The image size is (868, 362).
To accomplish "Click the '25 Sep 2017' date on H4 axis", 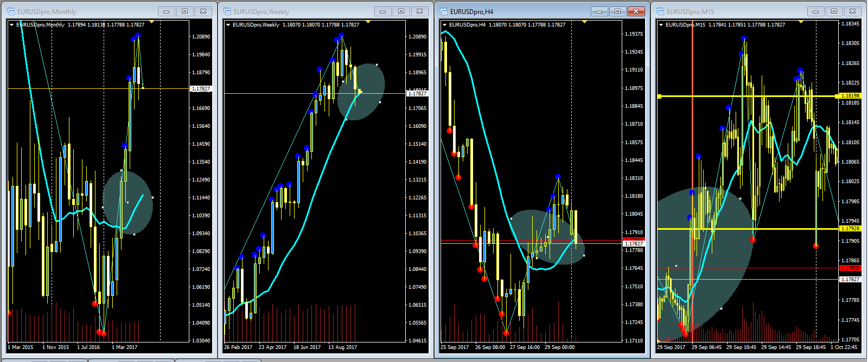I will 455,347.
